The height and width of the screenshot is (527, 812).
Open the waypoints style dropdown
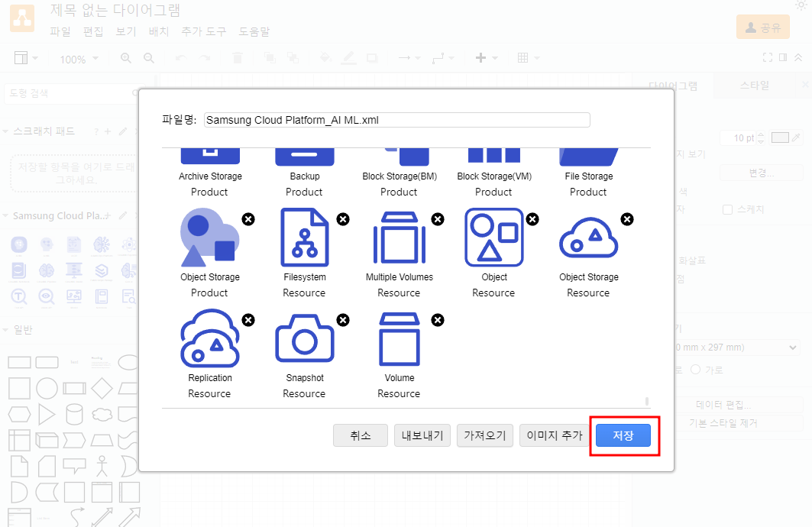pos(443,58)
